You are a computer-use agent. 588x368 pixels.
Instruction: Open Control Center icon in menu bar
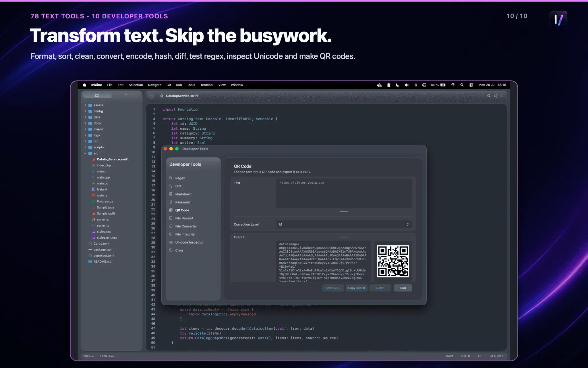point(471,85)
